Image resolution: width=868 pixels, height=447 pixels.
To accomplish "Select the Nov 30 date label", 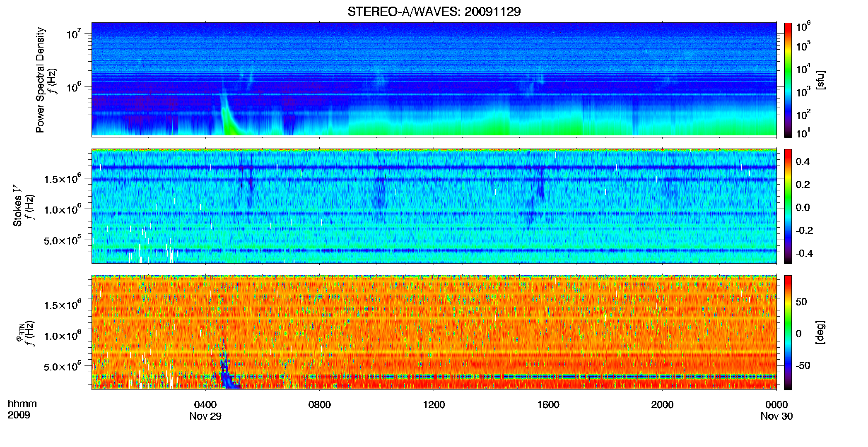I will 776,416.
